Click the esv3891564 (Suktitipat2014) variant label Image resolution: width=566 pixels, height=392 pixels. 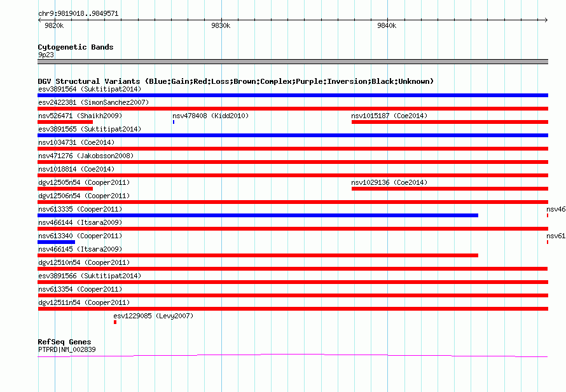click(90, 89)
